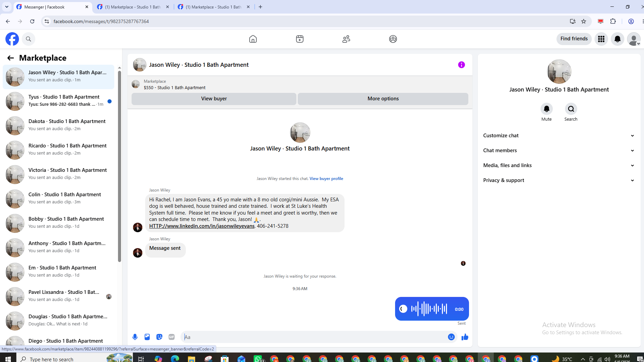Open the Facebook menu grid icon
Image resolution: width=644 pixels, height=362 pixels.
(601, 39)
